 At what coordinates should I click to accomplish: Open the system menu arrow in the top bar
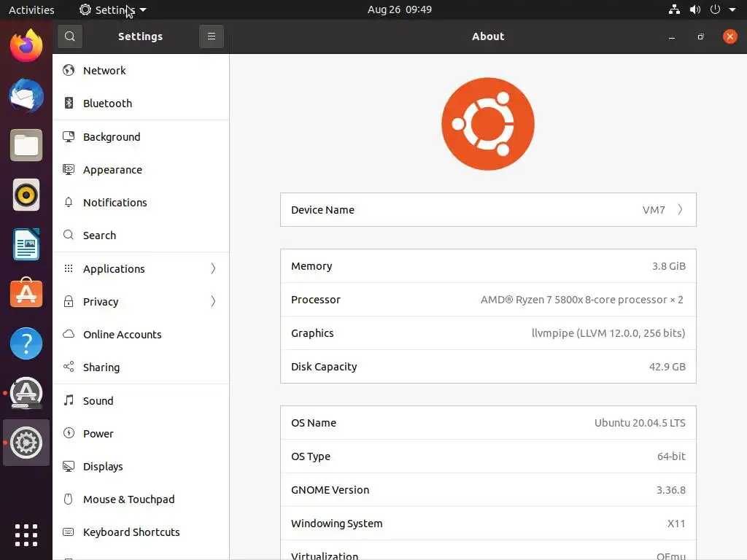coord(732,9)
